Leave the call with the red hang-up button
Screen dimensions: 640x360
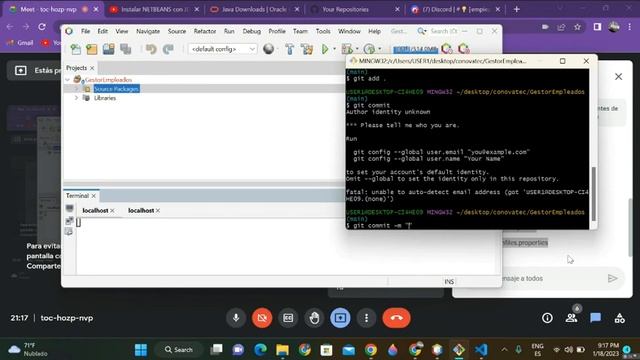pyautogui.click(x=396, y=318)
